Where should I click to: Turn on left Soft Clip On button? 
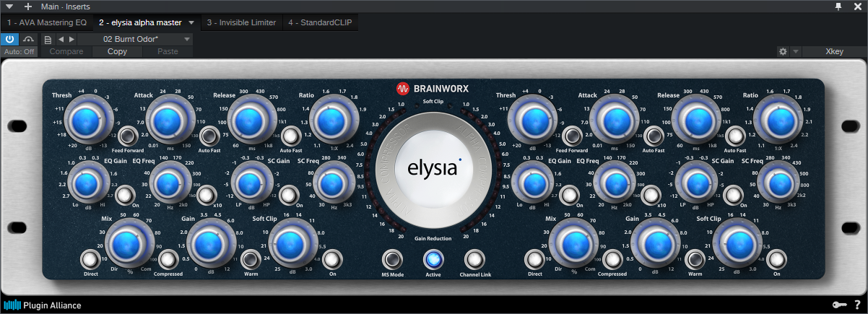tap(331, 259)
